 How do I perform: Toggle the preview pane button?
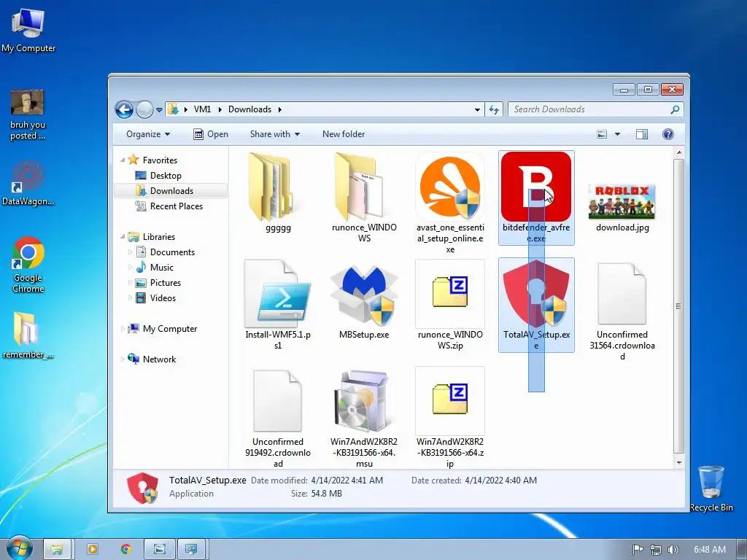[642, 134]
